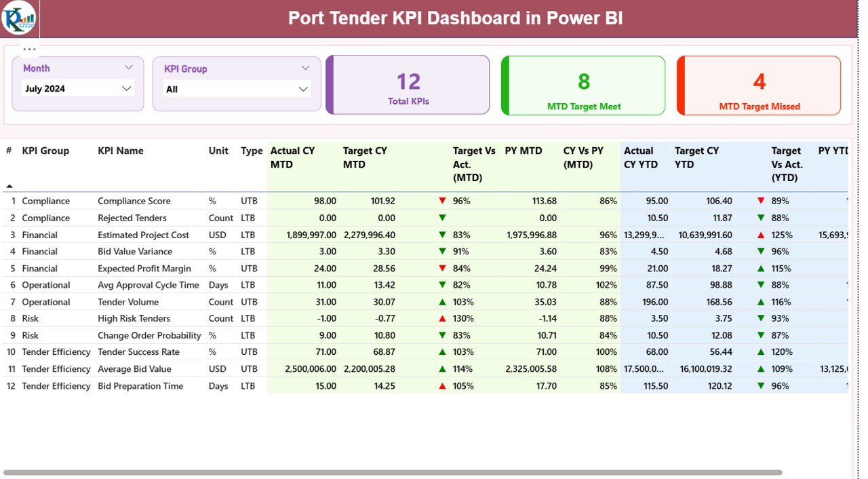This screenshot has width=868, height=479.
Task: Collapse the Month slicer header chevron
Action: click(x=129, y=68)
